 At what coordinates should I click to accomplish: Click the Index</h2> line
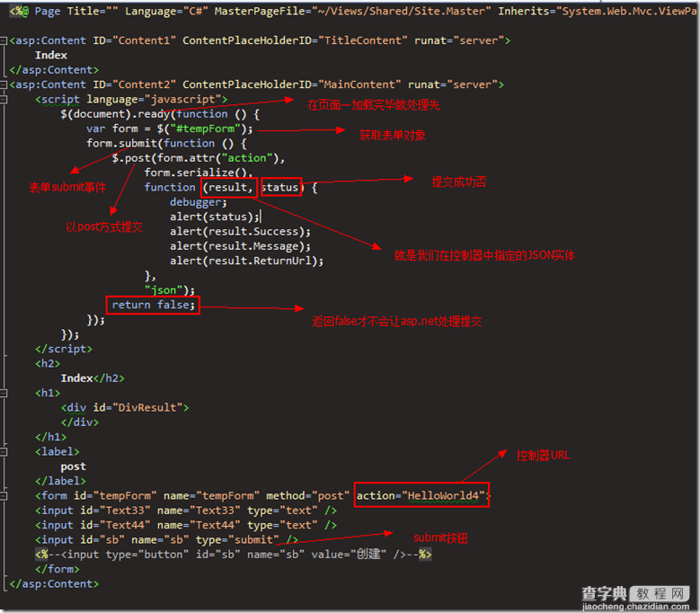(x=93, y=378)
